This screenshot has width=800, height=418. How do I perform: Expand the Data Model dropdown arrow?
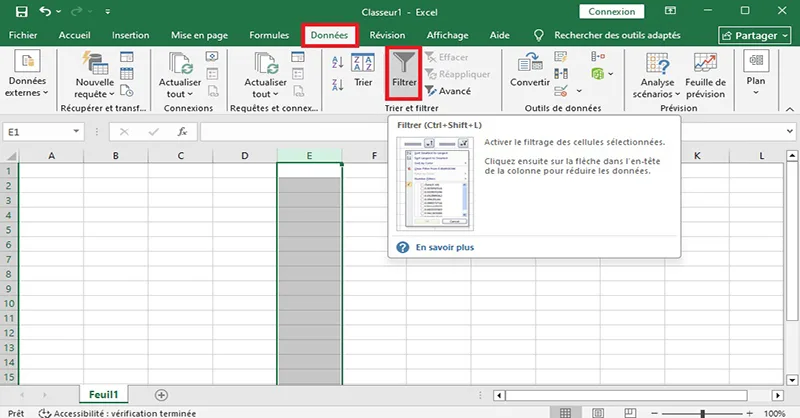coord(611,74)
